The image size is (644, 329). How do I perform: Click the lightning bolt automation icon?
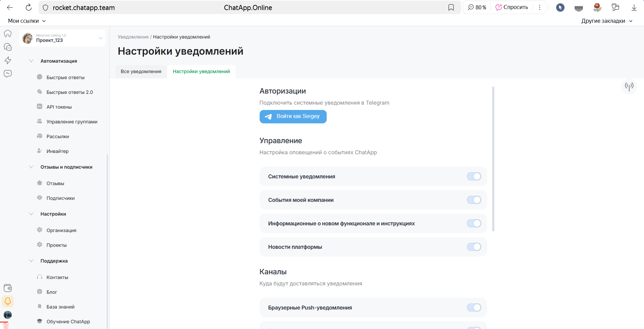[x=8, y=60]
